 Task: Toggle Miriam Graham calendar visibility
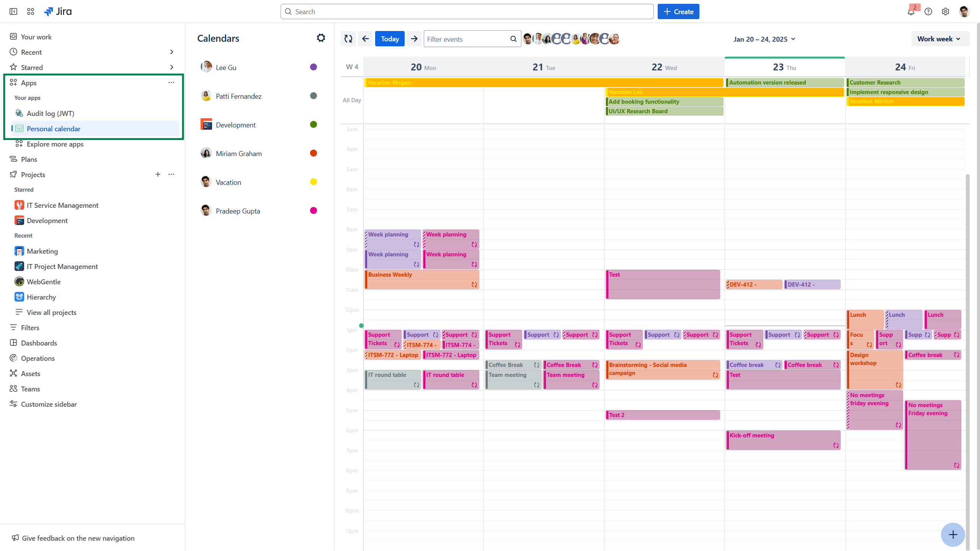point(313,153)
